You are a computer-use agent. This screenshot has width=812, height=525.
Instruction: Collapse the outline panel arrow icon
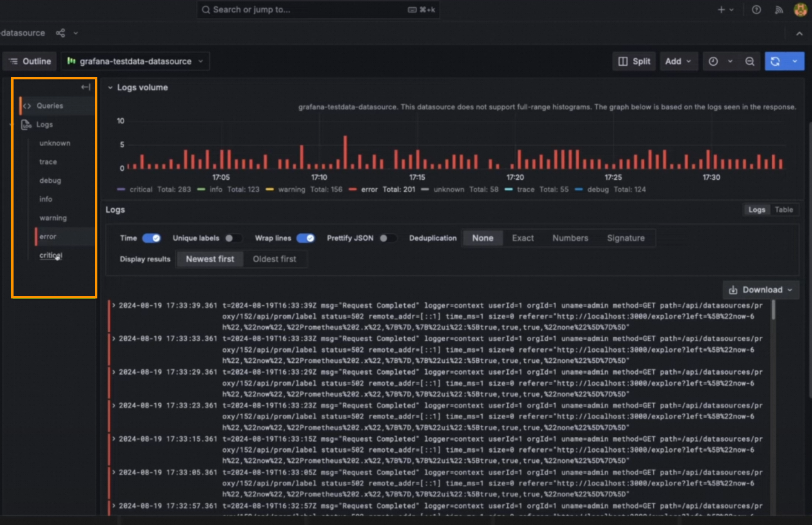[85, 87]
